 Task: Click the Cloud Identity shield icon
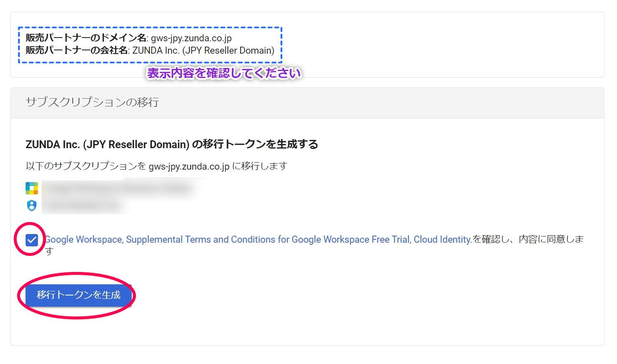pos(32,206)
